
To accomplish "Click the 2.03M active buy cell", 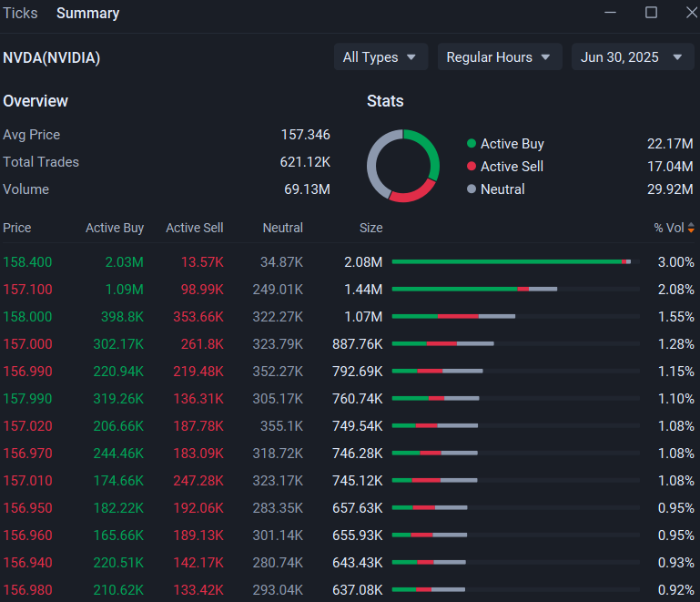I will (x=125, y=262).
